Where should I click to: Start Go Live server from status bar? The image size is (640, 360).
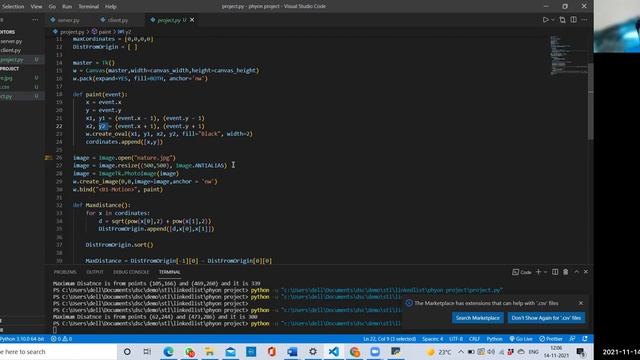tap(521, 339)
